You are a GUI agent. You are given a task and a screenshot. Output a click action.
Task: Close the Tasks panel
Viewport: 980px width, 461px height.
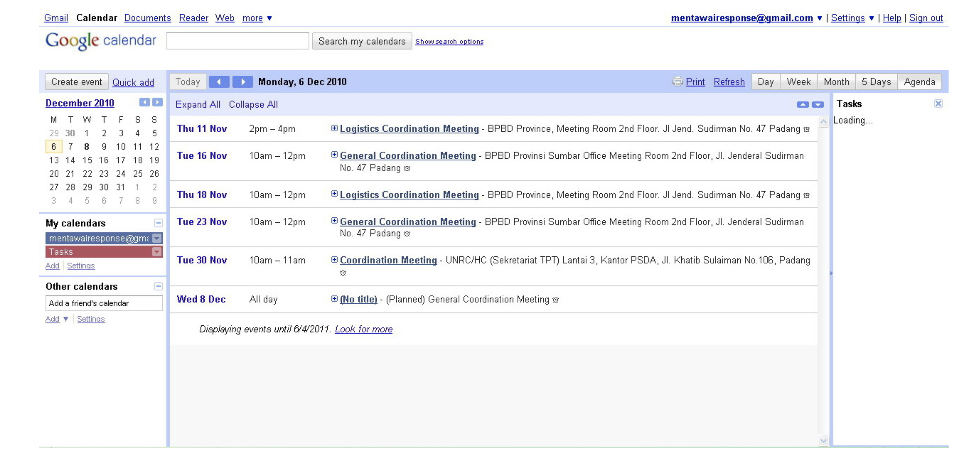click(938, 103)
